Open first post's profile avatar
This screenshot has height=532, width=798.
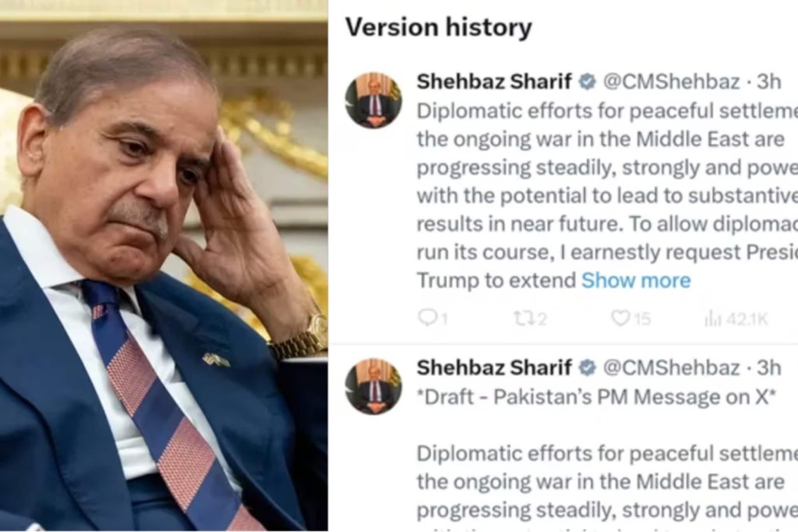coord(374,101)
